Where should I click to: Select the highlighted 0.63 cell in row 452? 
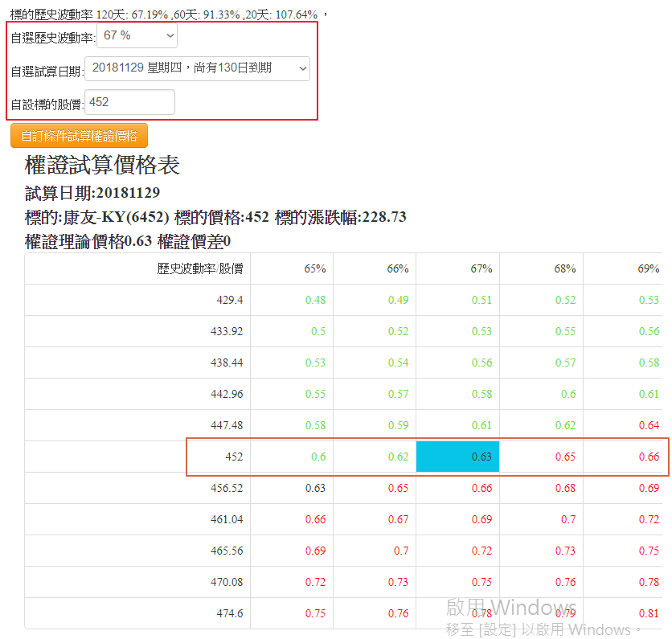[x=457, y=457]
